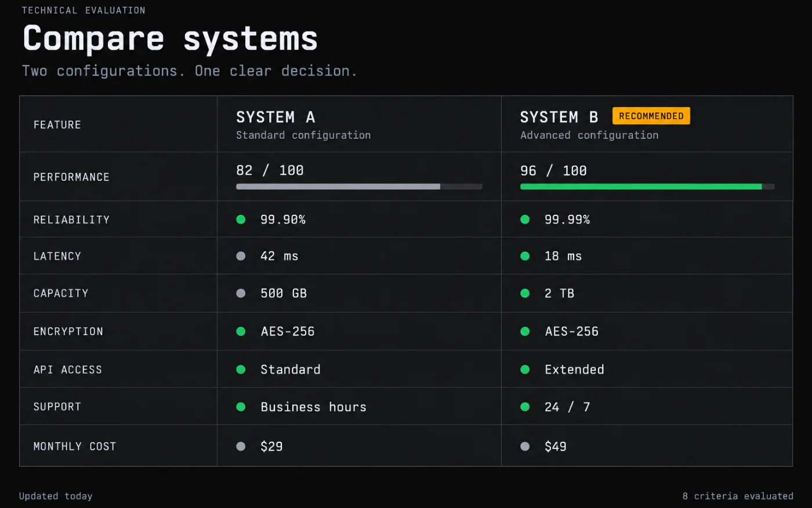The image size is (812, 508).
Task: Click the MONTHLY COST row label
Action: point(75,446)
